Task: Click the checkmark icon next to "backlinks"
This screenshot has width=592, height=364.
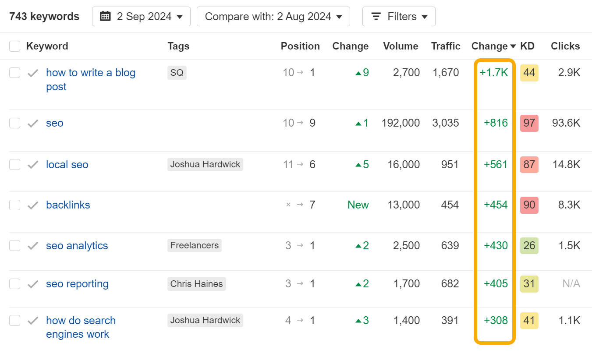Action: [x=32, y=205]
